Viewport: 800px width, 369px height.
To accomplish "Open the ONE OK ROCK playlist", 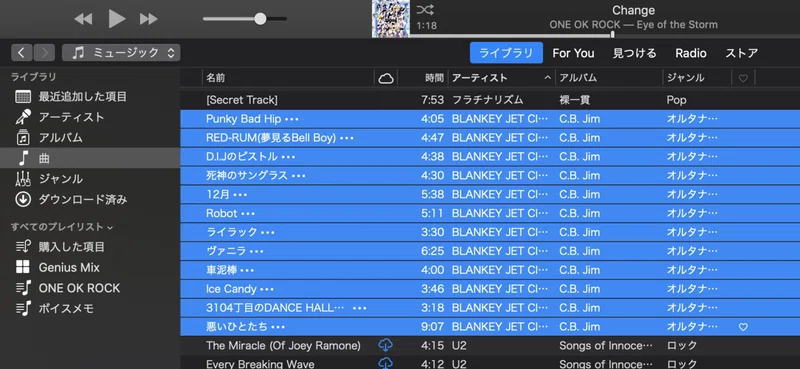I will (79, 288).
